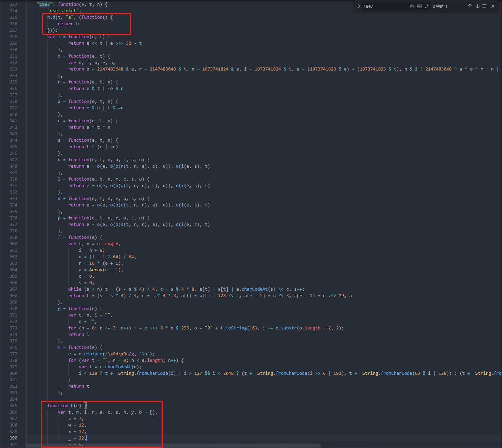
Task: Expand the replace field chevron
Action: 359,6
